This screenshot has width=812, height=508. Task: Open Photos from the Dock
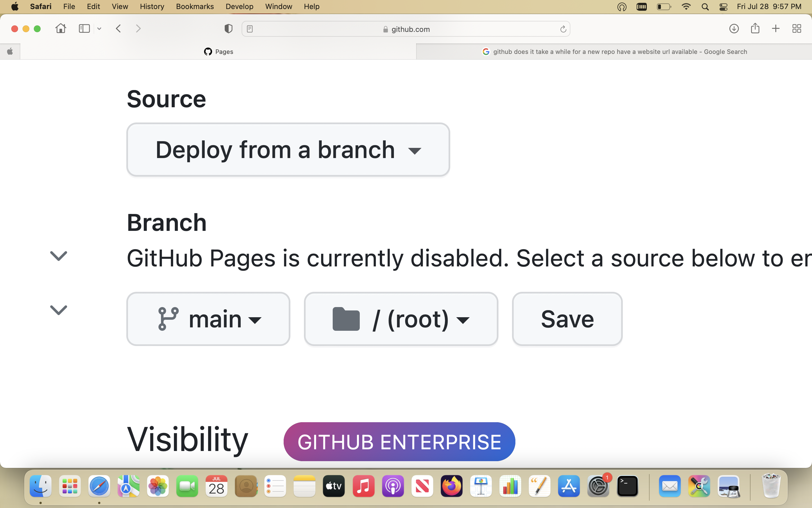(x=158, y=486)
